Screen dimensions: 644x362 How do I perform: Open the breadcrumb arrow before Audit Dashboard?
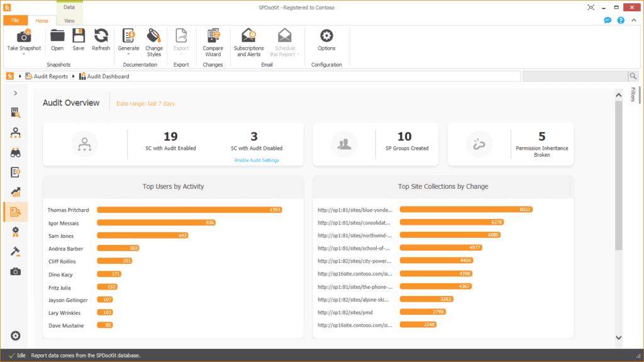[x=73, y=76]
